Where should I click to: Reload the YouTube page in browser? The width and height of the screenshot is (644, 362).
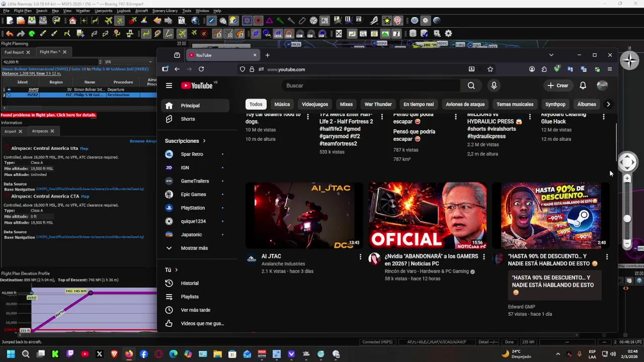[x=201, y=69]
